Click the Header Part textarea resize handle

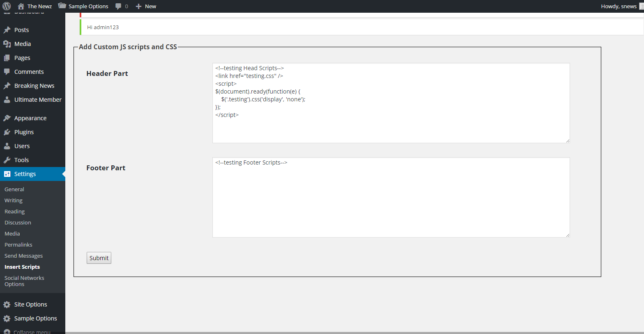[568, 141]
